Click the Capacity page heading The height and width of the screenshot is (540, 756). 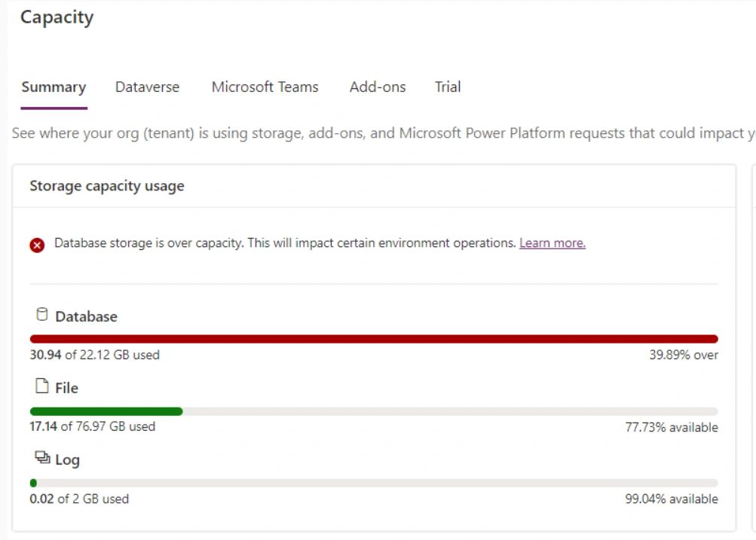[x=57, y=17]
